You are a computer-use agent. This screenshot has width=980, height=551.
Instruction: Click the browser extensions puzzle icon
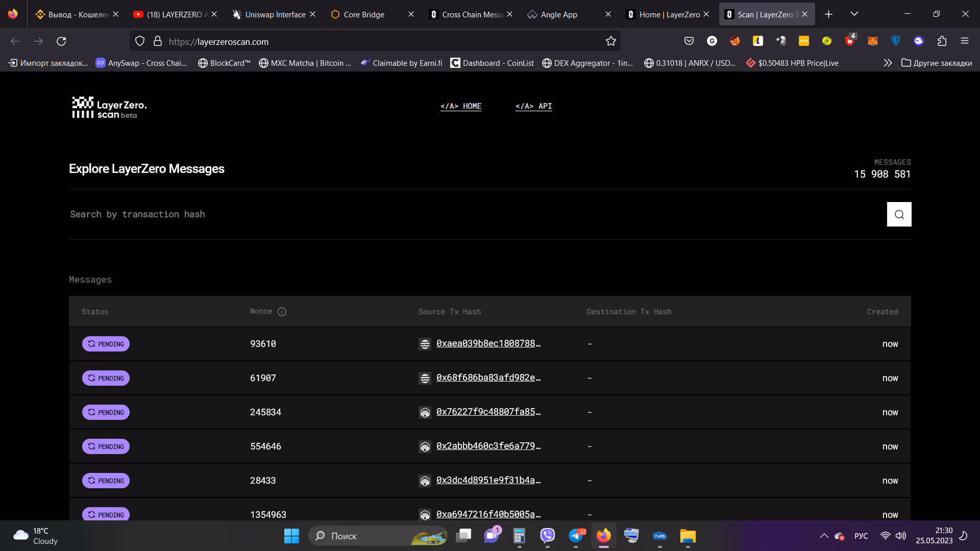pyautogui.click(x=942, y=41)
